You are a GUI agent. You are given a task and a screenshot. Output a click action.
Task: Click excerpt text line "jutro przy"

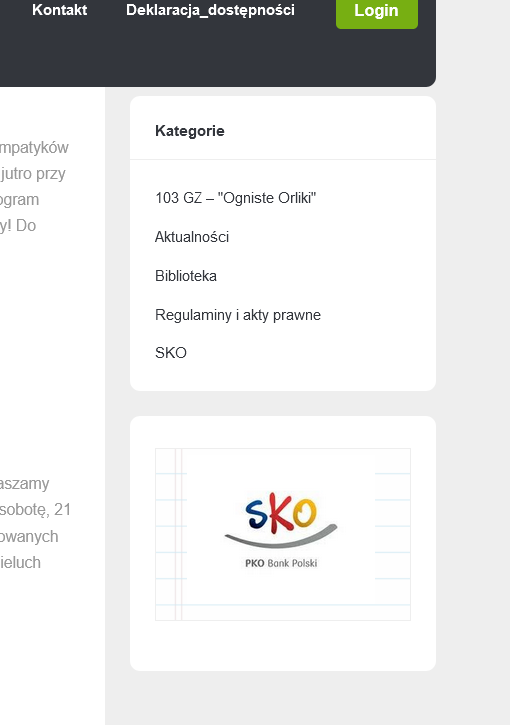click(33, 174)
